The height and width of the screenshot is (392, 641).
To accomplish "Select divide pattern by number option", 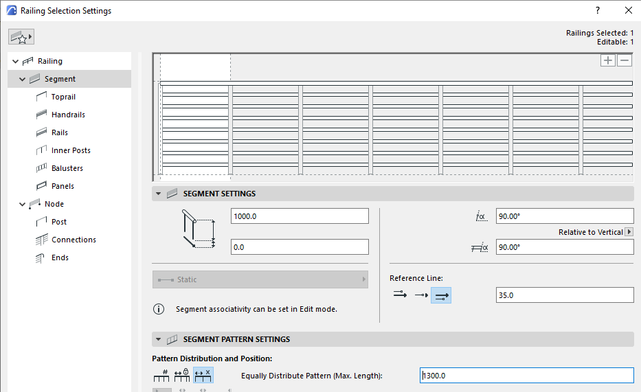I will click(x=161, y=375).
